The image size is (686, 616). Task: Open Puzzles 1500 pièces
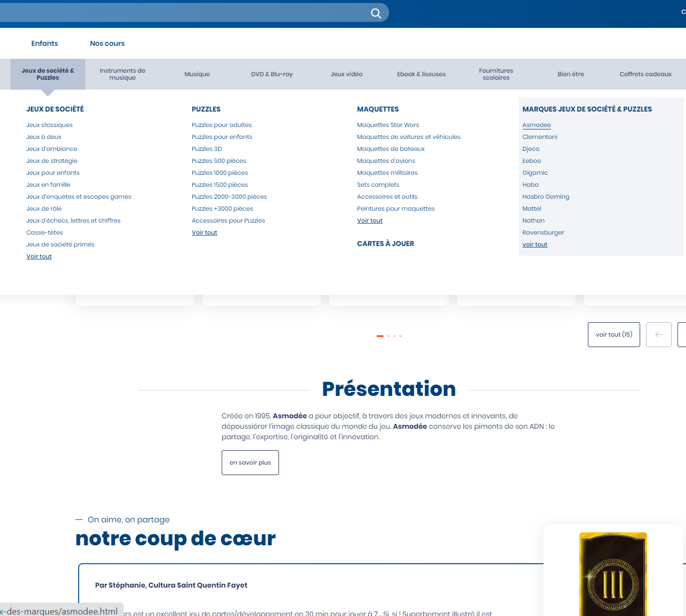(x=220, y=185)
